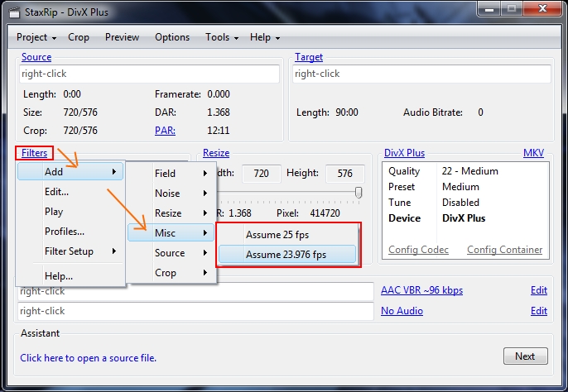The image size is (568, 392).
Task: Click the Filters link
Action: point(35,153)
